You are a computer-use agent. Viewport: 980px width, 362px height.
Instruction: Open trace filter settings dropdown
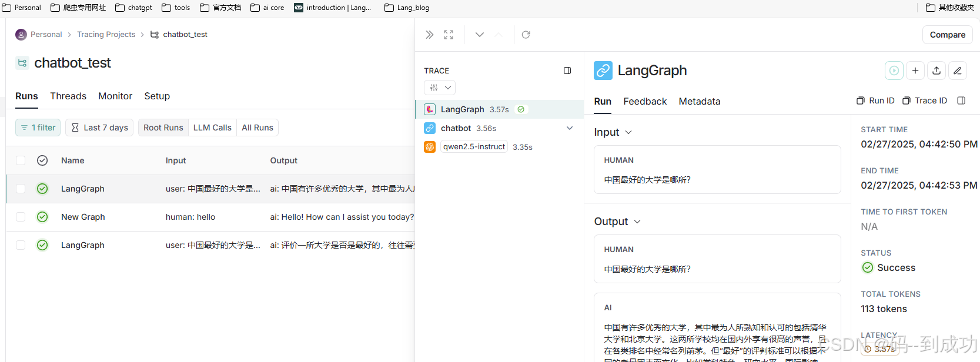point(440,88)
